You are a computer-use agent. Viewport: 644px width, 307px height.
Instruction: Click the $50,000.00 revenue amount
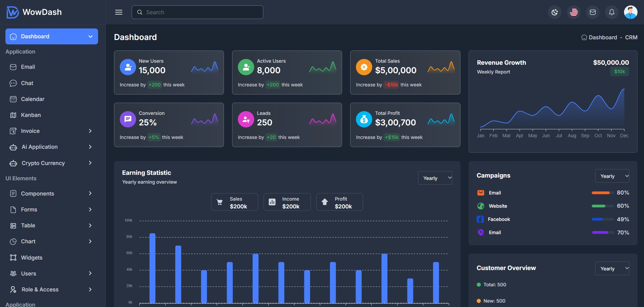pos(611,62)
